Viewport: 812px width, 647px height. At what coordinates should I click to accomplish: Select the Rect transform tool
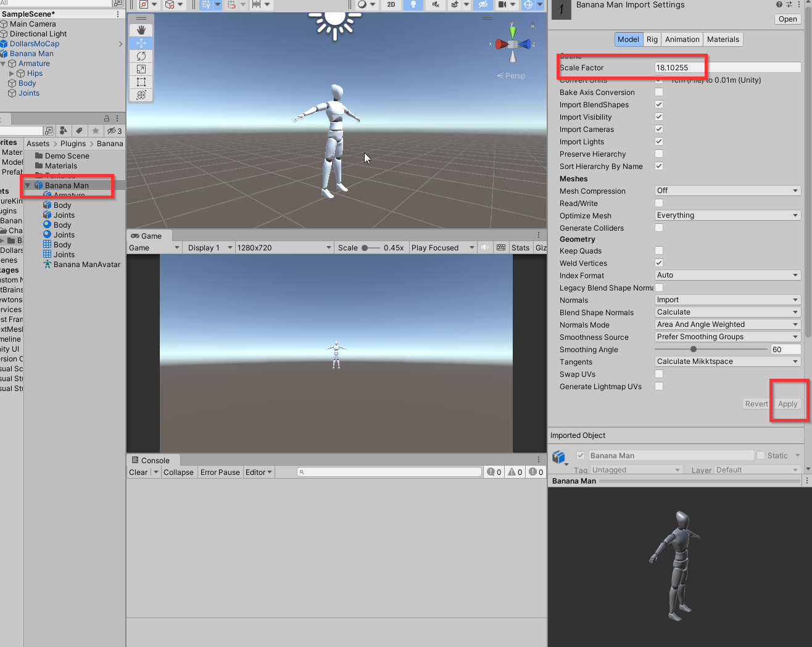pyautogui.click(x=141, y=82)
